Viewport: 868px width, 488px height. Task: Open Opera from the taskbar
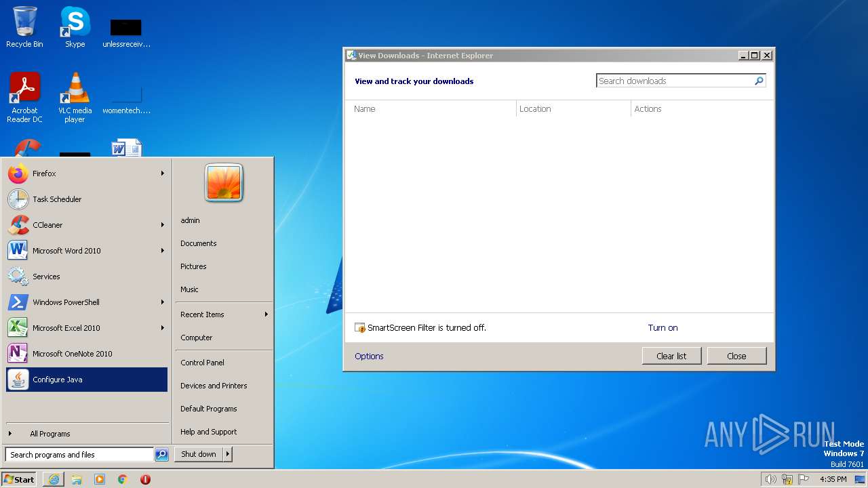pyautogui.click(x=145, y=479)
